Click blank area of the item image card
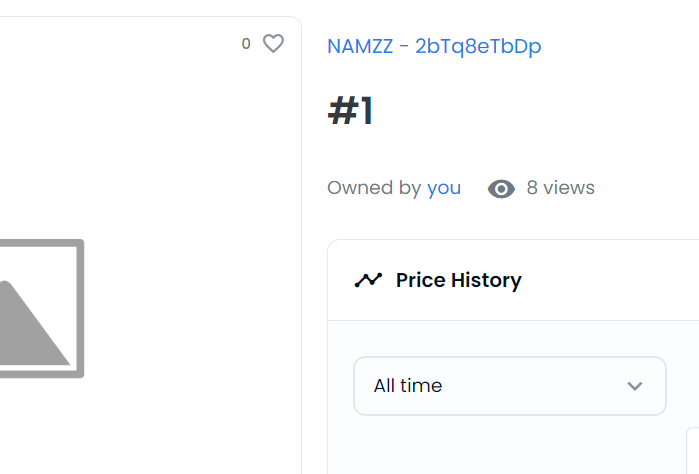699x474 pixels. [x=150, y=150]
